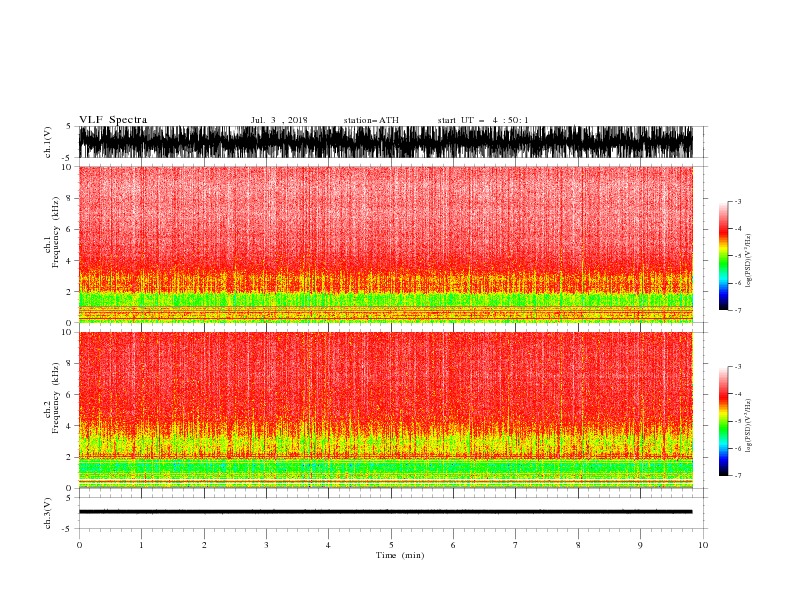Click the time axis tick label "2"
Image resolution: width=792 pixels, height=612 pixels.
(204, 545)
